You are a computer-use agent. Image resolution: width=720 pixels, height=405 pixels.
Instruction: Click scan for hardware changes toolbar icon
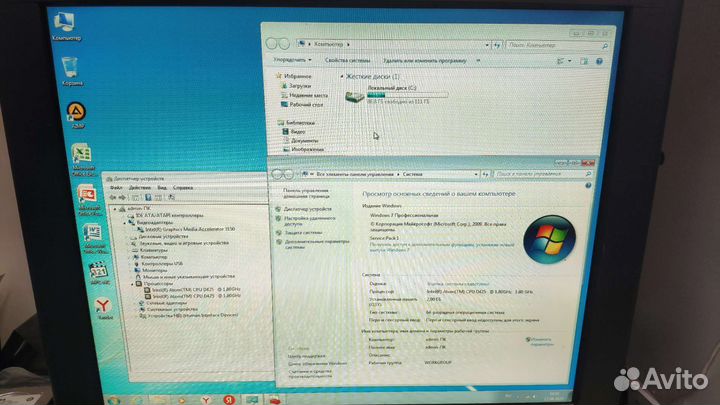click(x=171, y=197)
